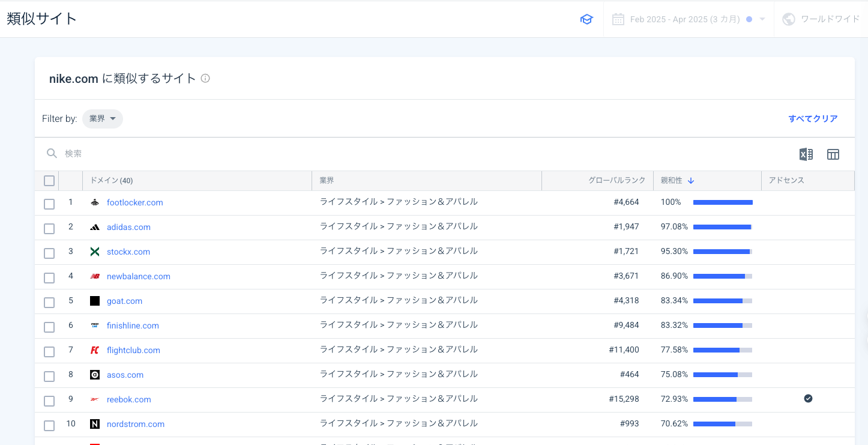Click the flightclub.com FC icon
The width and height of the screenshot is (868, 445).
(x=95, y=350)
